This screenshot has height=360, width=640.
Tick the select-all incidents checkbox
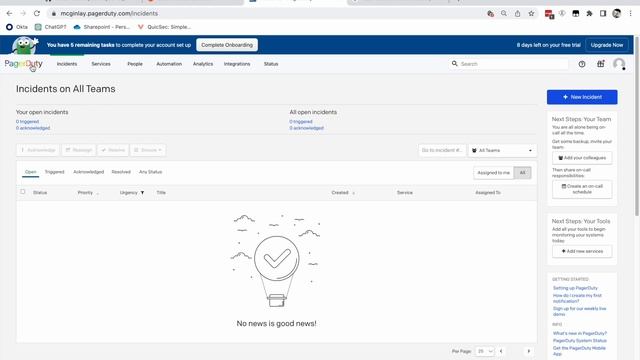(x=23, y=191)
